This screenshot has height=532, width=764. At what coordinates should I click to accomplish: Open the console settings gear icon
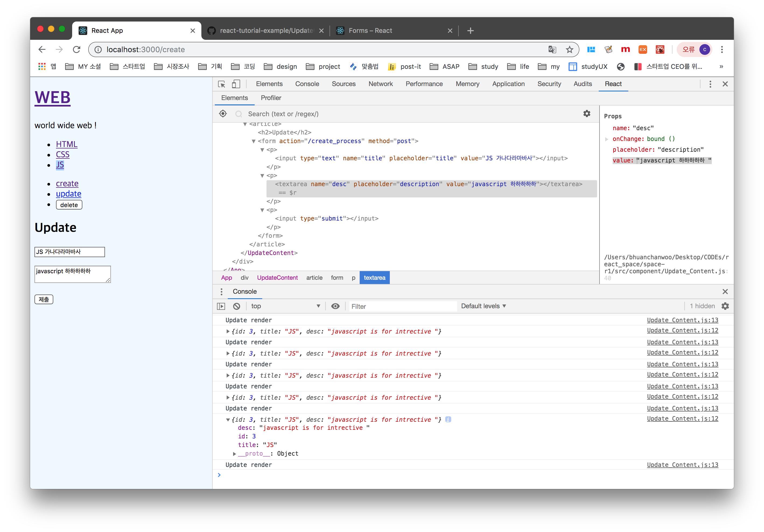(x=725, y=306)
